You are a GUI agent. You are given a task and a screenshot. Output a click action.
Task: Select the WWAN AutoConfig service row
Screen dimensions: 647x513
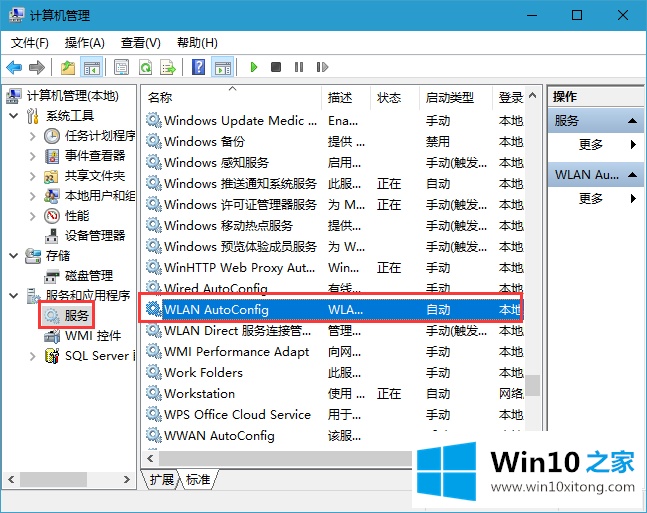pyautogui.click(x=334, y=436)
